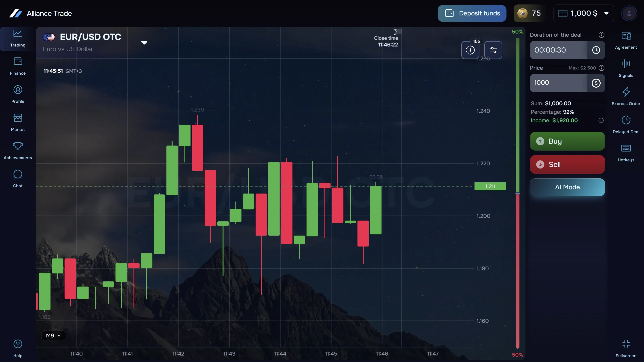The width and height of the screenshot is (644, 362).
Task: Click the clock time 11:45:51 GMT+3
Action: click(x=63, y=71)
